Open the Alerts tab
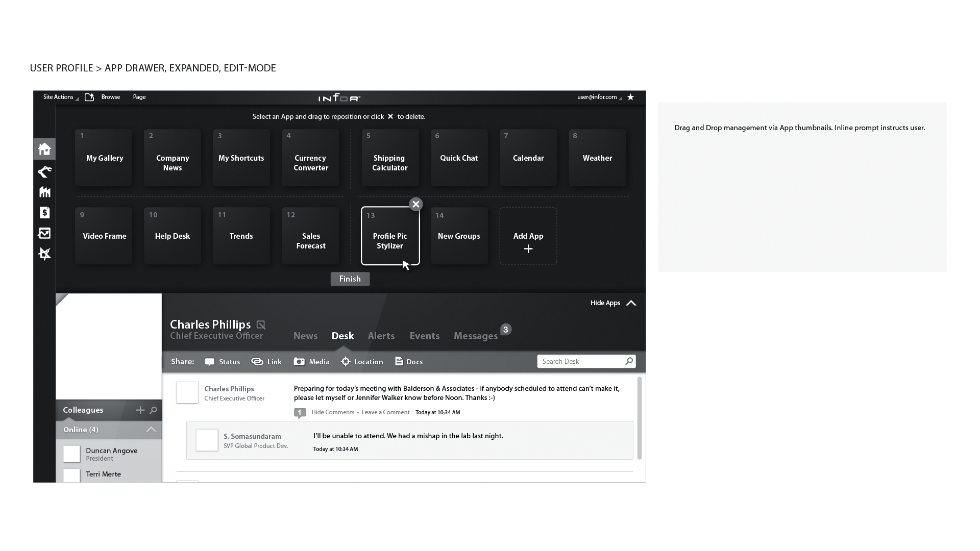Screen dimensions: 980x551 (381, 336)
